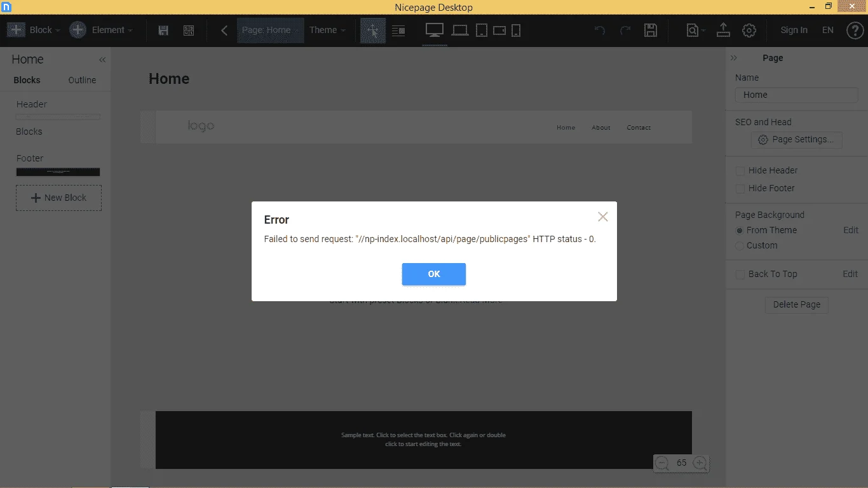Open the Preview dropdown arrow

pos(703,31)
